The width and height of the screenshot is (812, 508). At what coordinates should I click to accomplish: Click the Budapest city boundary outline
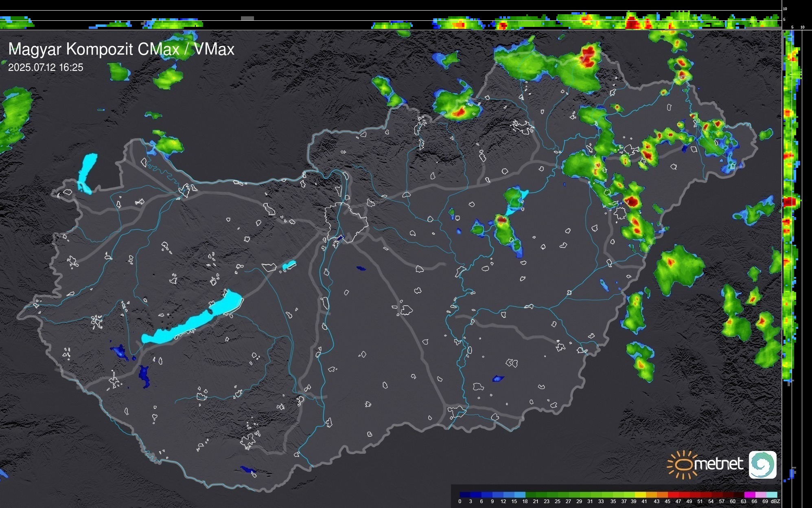pos(346,222)
